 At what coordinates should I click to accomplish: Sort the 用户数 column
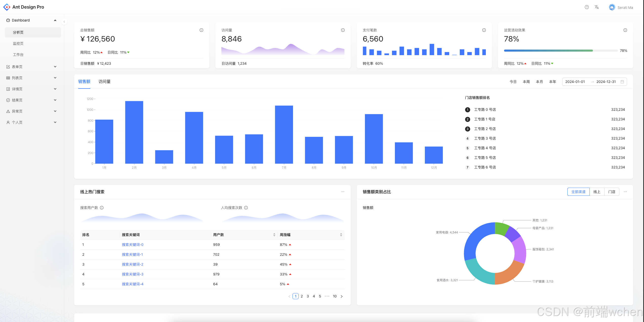click(274, 235)
